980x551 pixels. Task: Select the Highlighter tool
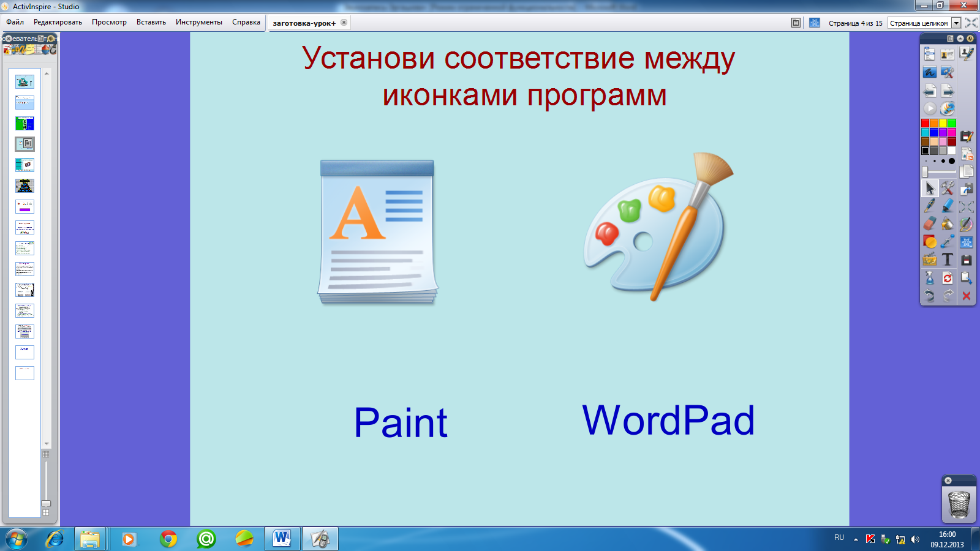click(948, 206)
